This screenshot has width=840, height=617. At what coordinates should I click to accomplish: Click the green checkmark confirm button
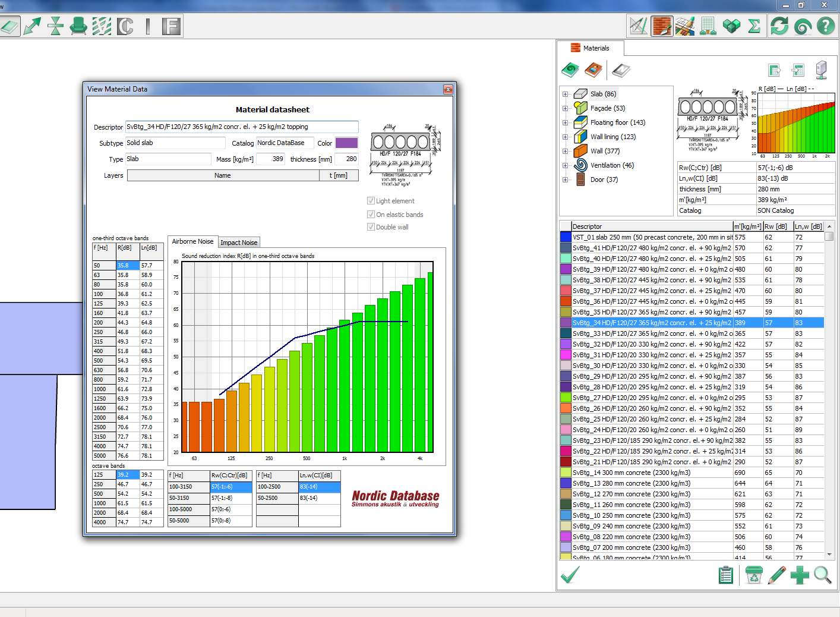[570, 575]
